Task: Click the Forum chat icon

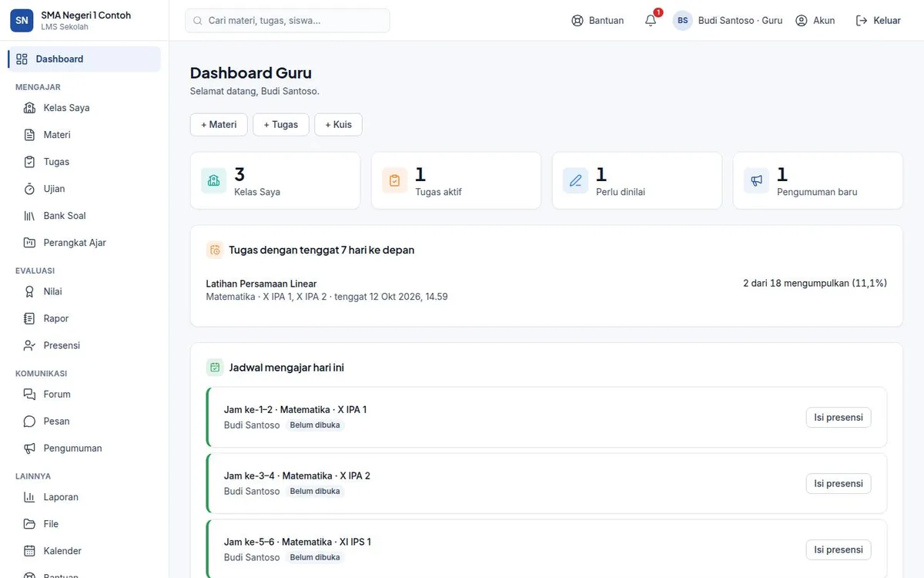Action: [29, 395]
